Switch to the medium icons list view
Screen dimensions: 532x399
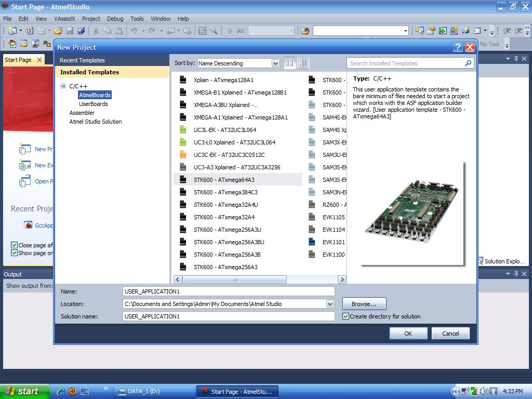tap(303, 63)
